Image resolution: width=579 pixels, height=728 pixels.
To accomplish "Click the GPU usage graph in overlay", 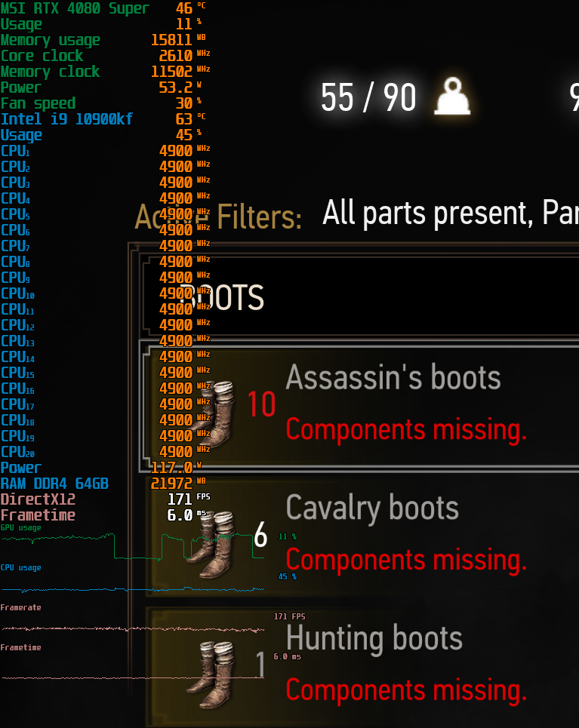I will click(x=133, y=546).
